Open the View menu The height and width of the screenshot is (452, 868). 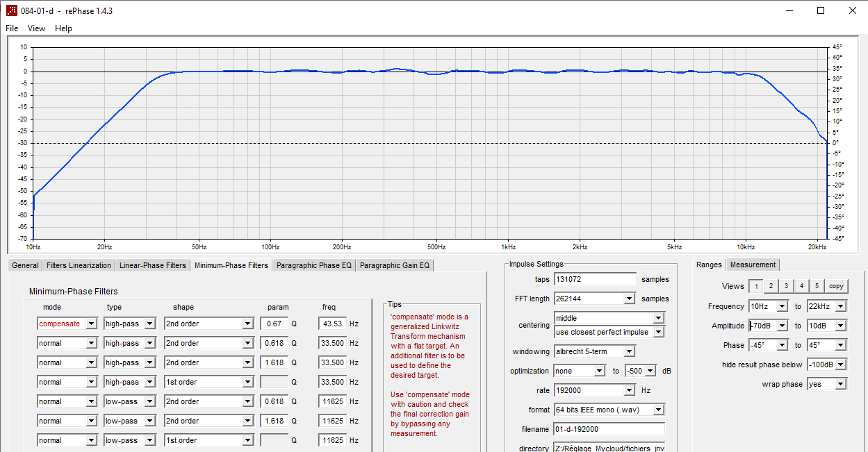[36, 28]
